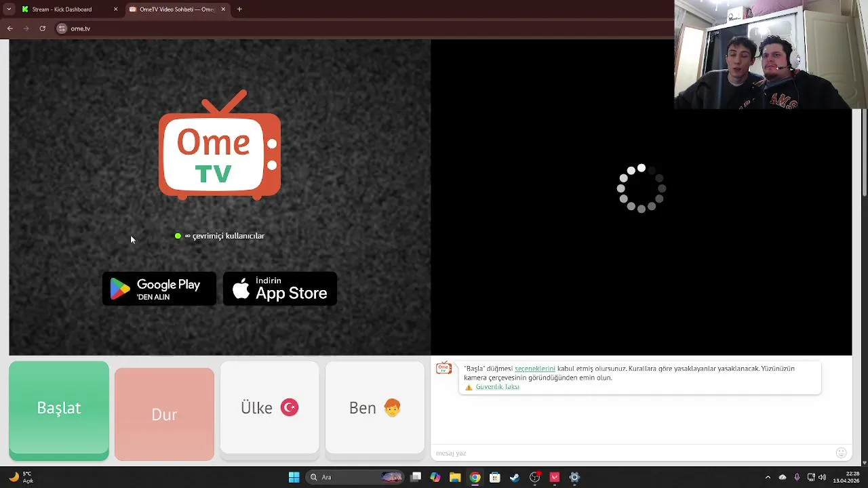Open Microsoft Store from taskbar
868x488 pixels.
[x=495, y=477]
